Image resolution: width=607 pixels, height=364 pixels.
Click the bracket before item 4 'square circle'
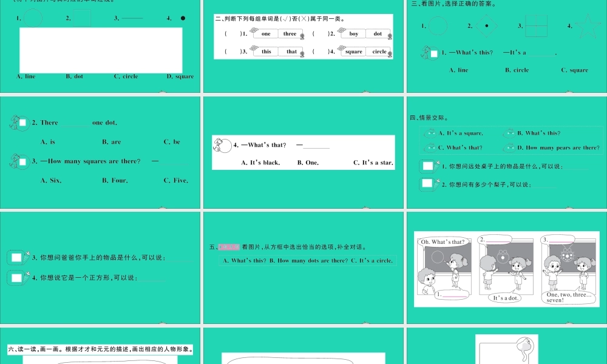tap(320, 52)
